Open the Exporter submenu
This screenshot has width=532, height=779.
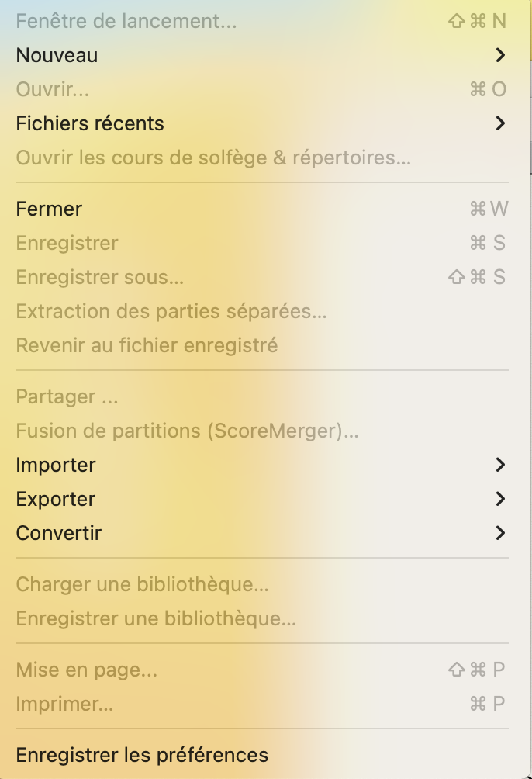click(56, 499)
